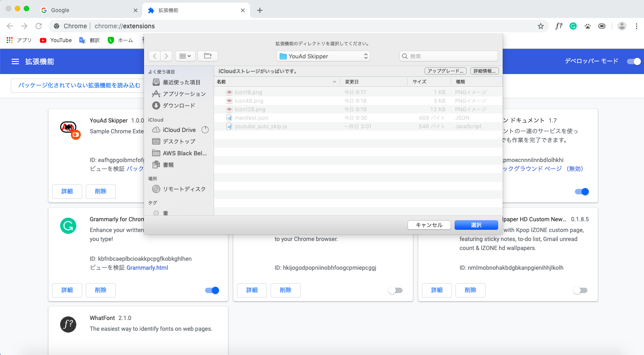Click the paw extension icon in toolbar
This screenshot has height=355, width=644.
587,26
